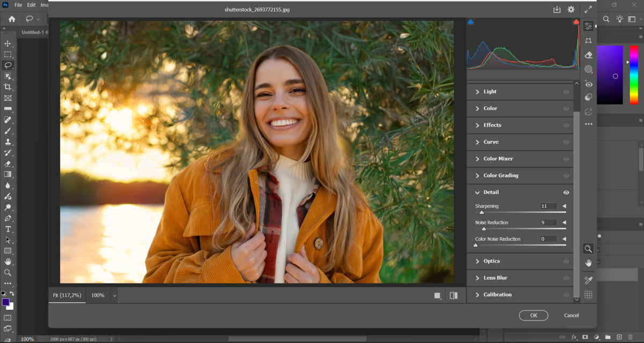Open the Camera Raw Edit panel icon
Image resolution: width=644 pixels, height=343 pixels.
coord(588,26)
